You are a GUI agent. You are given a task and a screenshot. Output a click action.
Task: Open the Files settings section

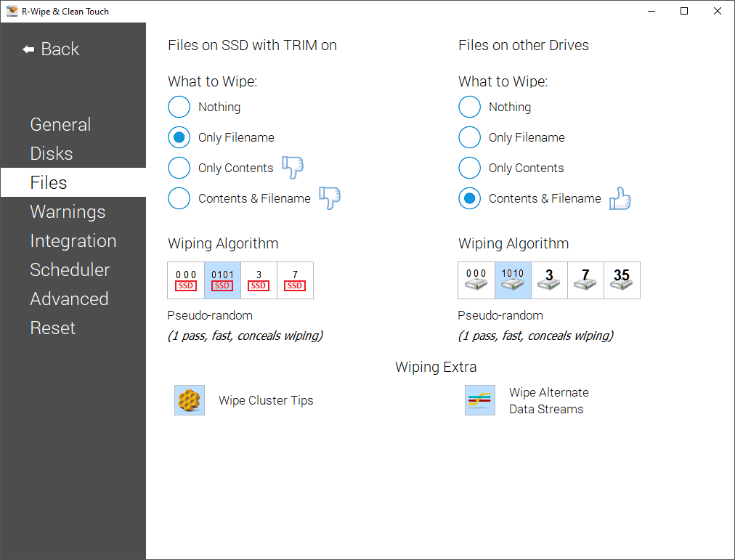pos(73,182)
